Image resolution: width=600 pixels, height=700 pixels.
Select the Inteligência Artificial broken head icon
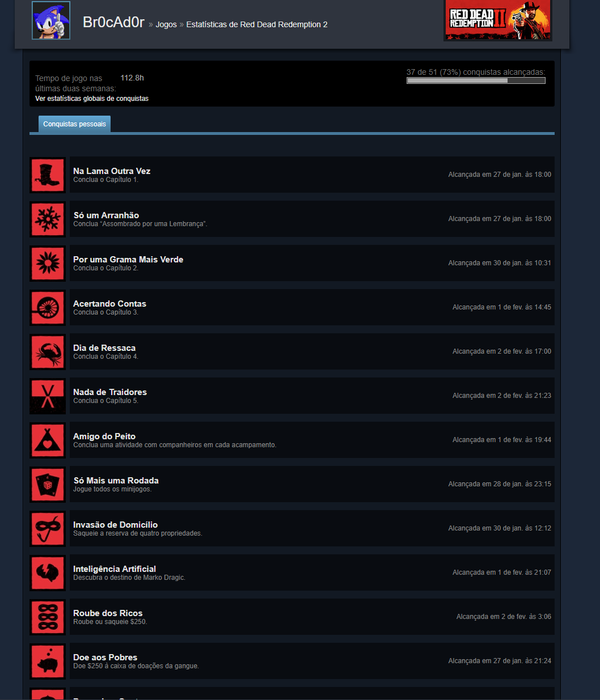click(x=47, y=572)
